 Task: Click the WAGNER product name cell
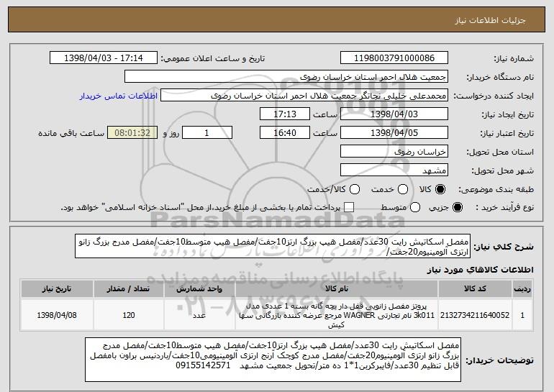tap(337, 315)
